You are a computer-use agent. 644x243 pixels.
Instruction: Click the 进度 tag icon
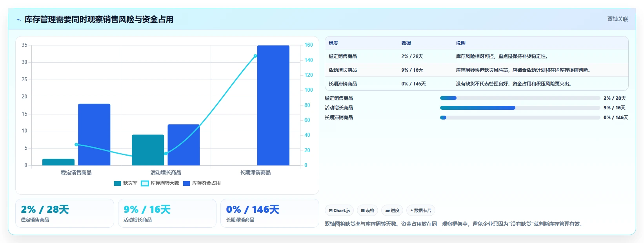(387, 211)
